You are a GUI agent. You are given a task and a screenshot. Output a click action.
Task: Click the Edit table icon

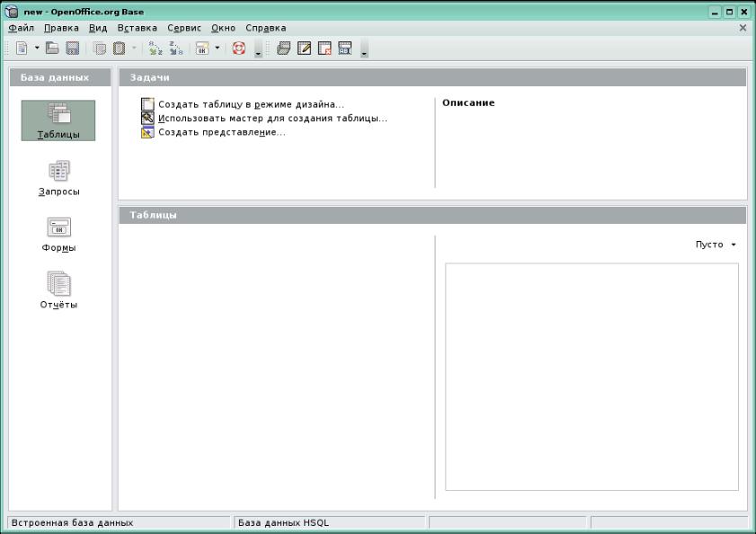tap(304, 48)
